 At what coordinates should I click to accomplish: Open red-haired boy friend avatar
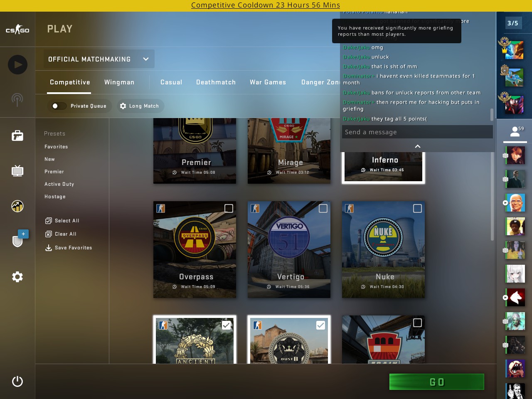tap(515, 155)
